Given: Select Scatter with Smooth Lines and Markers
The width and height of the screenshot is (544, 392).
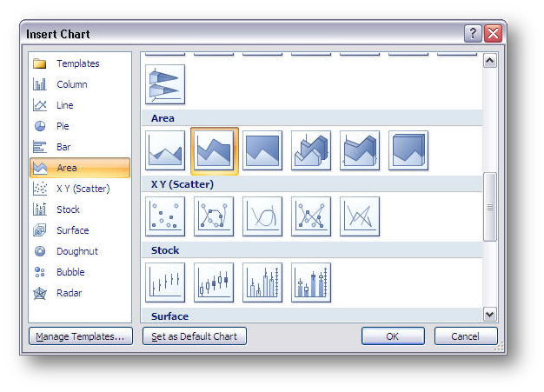Looking at the screenshot, I should point(214,215).
